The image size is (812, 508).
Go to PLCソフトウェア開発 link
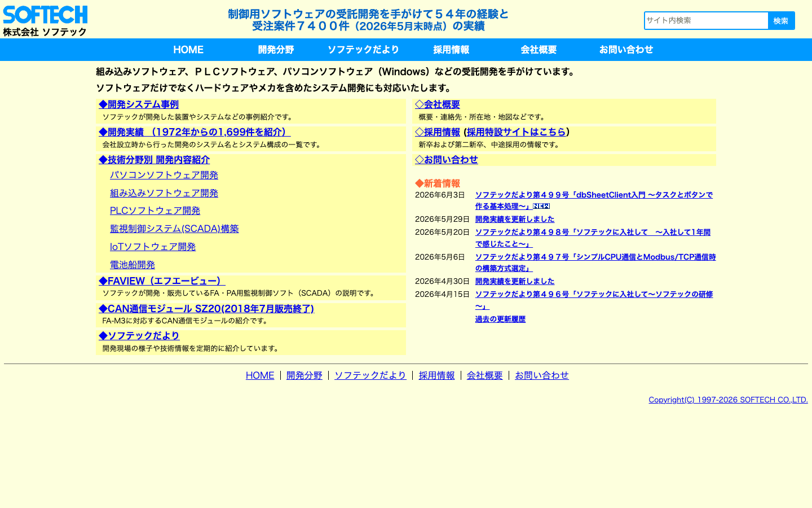[x=155, y=211]
